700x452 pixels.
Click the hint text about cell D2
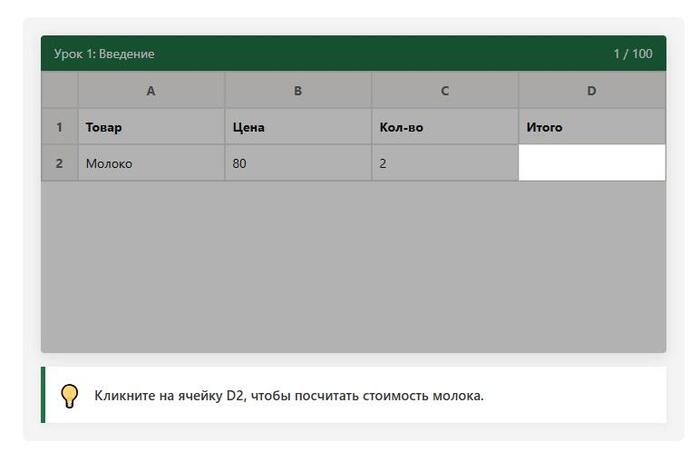tap(289, 396)
